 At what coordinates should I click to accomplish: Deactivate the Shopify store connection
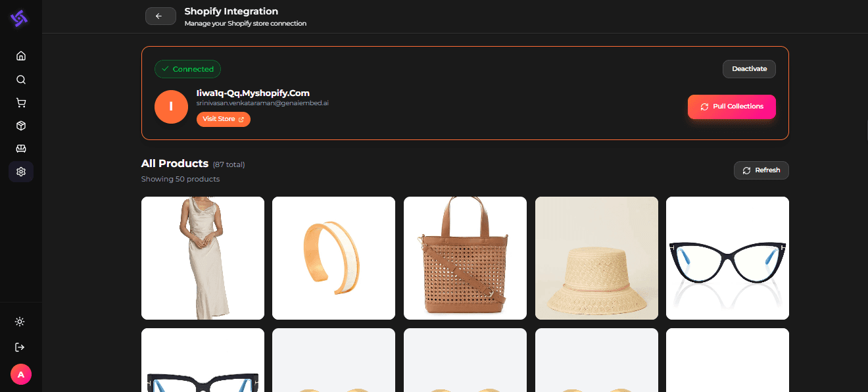(749, 69)
